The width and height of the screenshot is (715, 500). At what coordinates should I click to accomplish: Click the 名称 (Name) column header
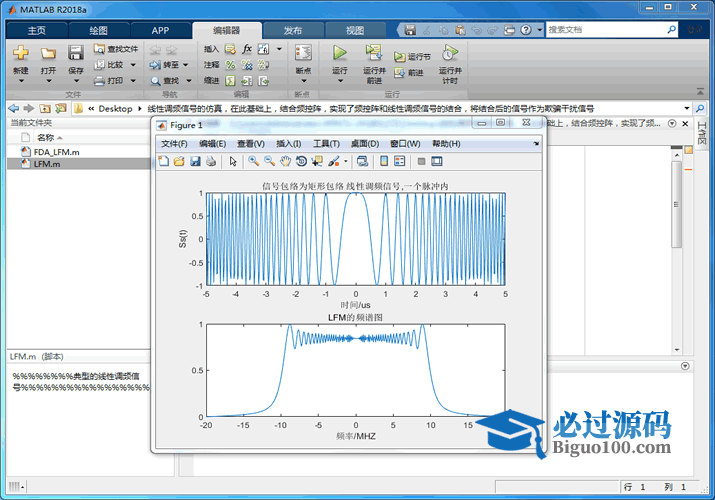click(x=45, y=138)
